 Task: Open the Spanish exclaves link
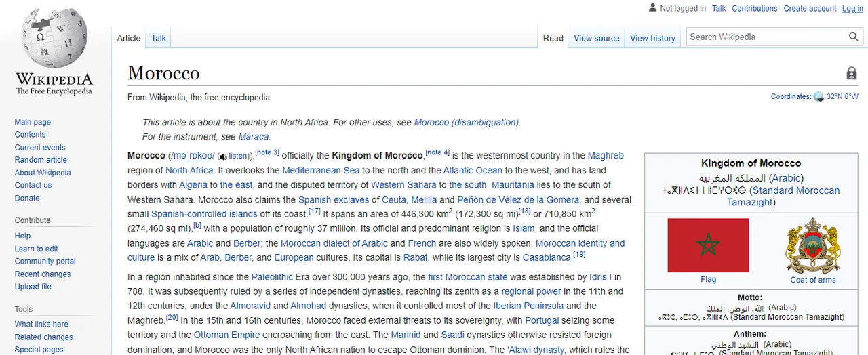coord(334,200)
